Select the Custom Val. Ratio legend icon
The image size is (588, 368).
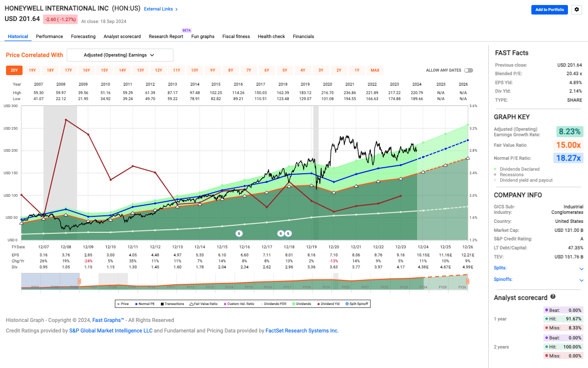tap(224, 303)
